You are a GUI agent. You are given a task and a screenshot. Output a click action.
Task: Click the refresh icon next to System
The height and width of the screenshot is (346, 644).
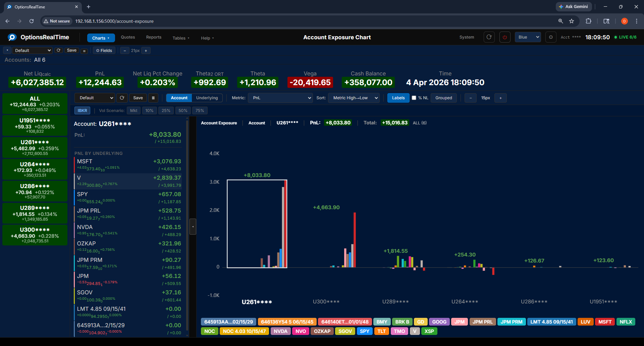(x=489, y=37)
